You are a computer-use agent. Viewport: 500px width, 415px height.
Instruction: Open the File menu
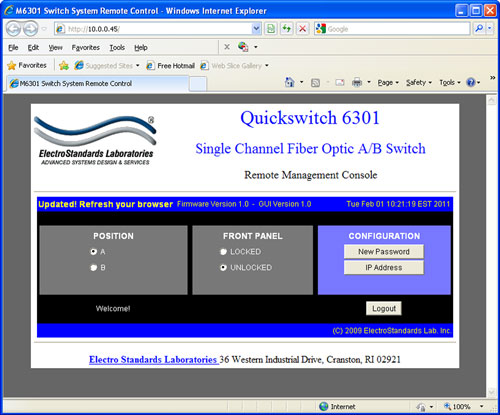tap(13, 48)
